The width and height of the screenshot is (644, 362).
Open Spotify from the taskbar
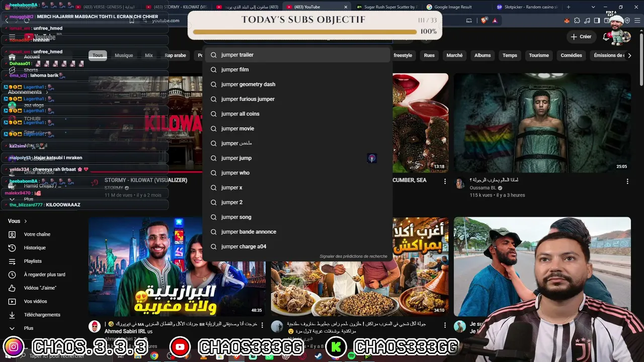[x=352, y=356]
